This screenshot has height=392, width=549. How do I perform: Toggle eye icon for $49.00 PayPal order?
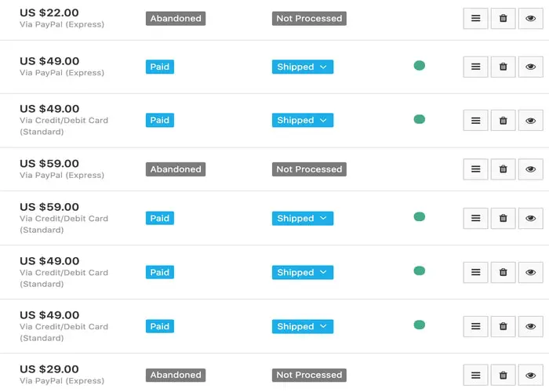point(530,67)
